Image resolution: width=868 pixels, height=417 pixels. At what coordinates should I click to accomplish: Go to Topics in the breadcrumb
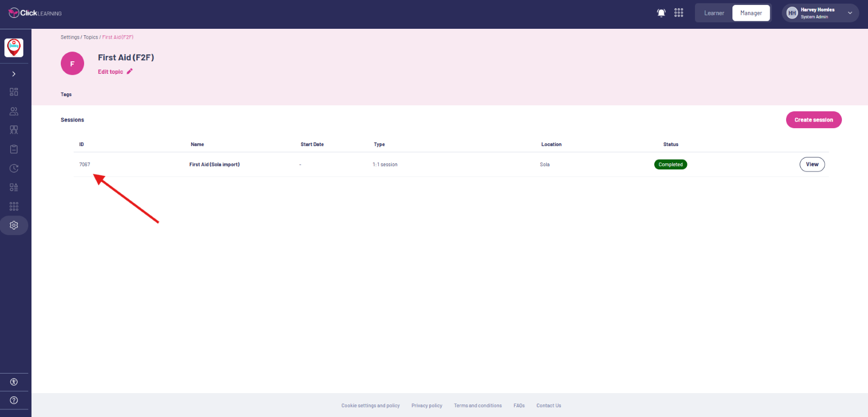[x=91, y=37]
